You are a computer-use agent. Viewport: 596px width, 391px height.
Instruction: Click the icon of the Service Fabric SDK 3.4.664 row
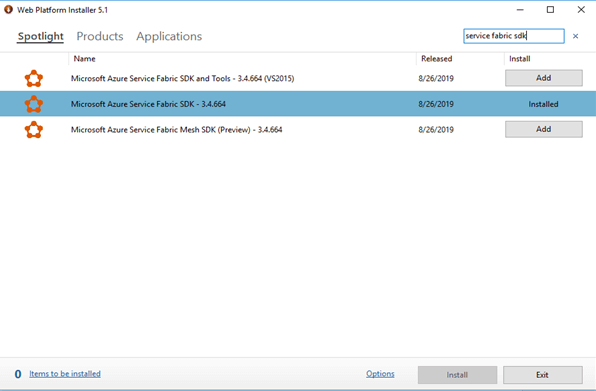34,104
